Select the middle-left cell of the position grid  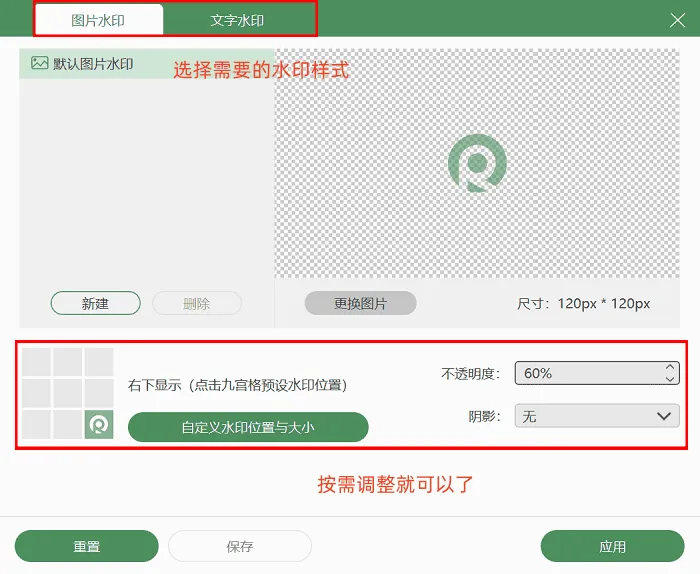click(x=37, y=393)
